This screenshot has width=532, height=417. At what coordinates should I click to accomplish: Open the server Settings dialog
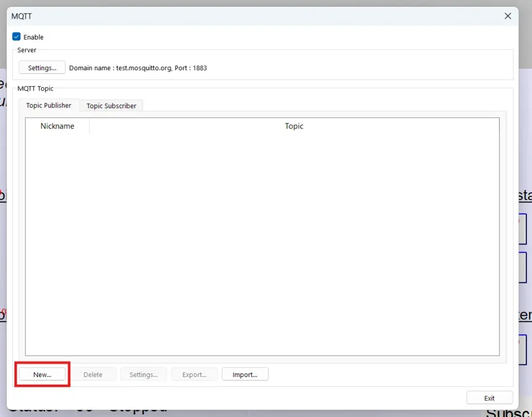pyautogui.click(x=42, y=67)
